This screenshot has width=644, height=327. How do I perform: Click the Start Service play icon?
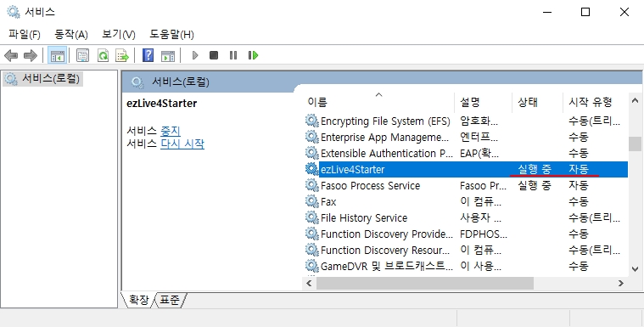pos(195,55)
